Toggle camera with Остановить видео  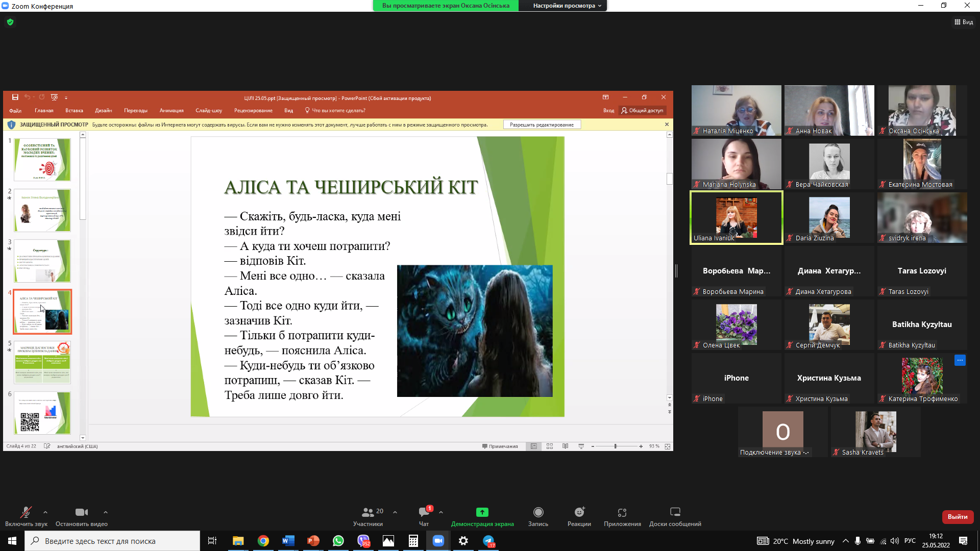(x=81, y=512)
